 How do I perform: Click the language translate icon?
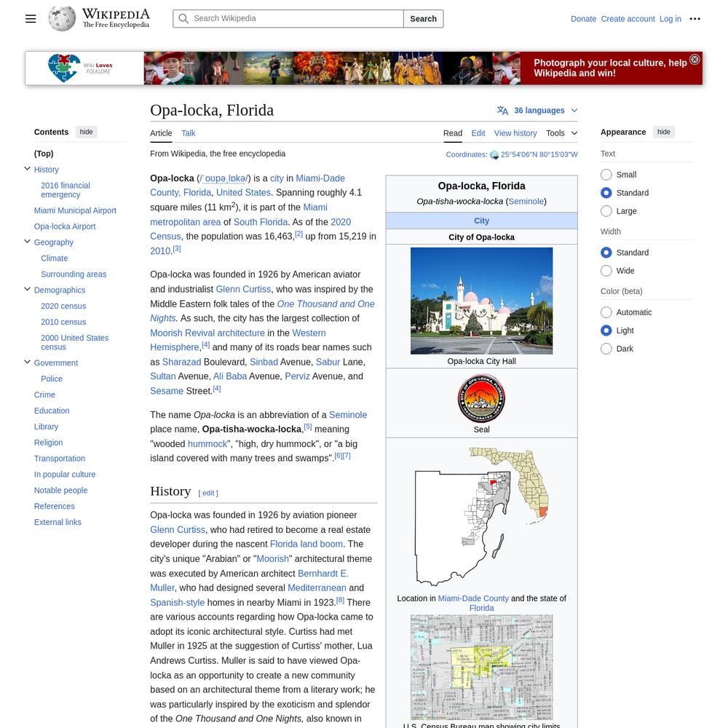[x=502, y=111]
